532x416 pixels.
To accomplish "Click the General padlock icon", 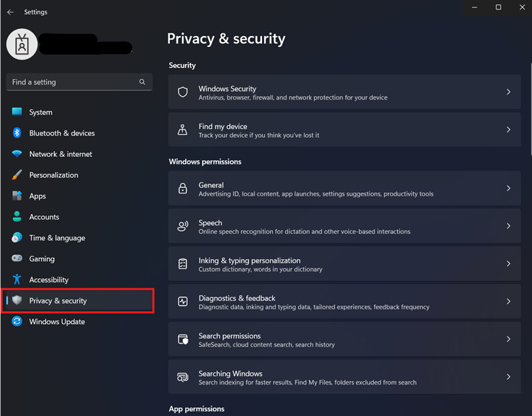I will (x=183, y=188).
